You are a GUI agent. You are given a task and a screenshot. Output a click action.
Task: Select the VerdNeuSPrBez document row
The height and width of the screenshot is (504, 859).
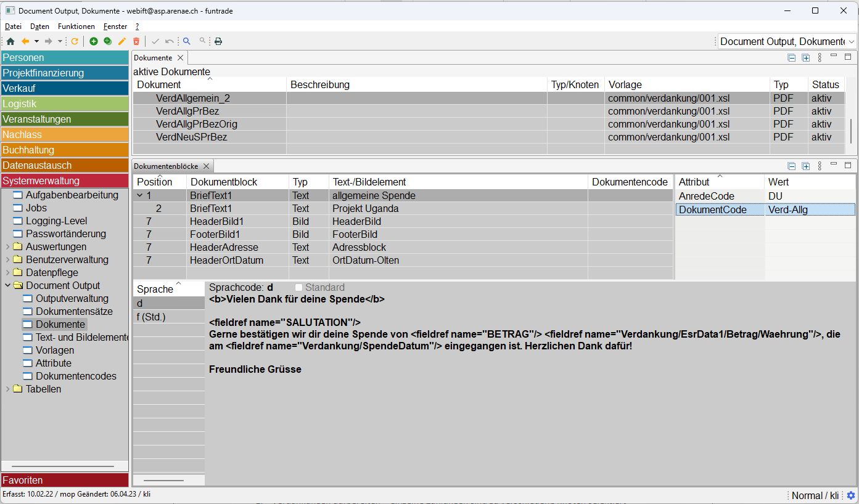[192, 137]
